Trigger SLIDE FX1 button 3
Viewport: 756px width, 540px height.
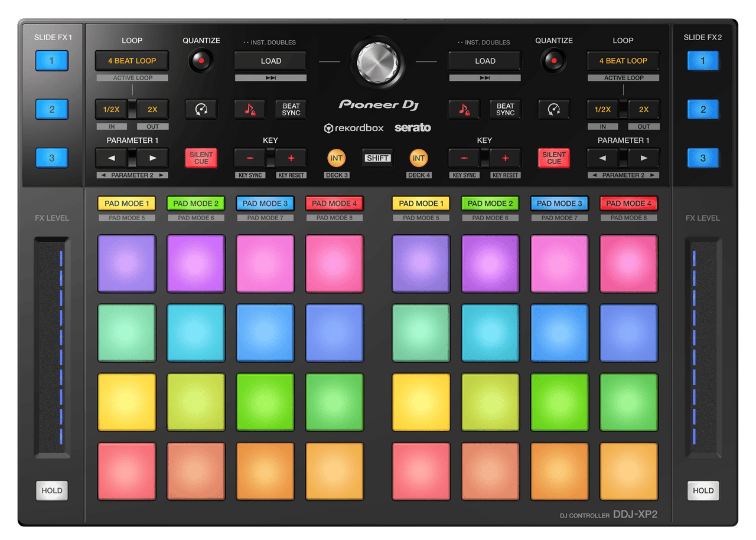click(52, 158)
